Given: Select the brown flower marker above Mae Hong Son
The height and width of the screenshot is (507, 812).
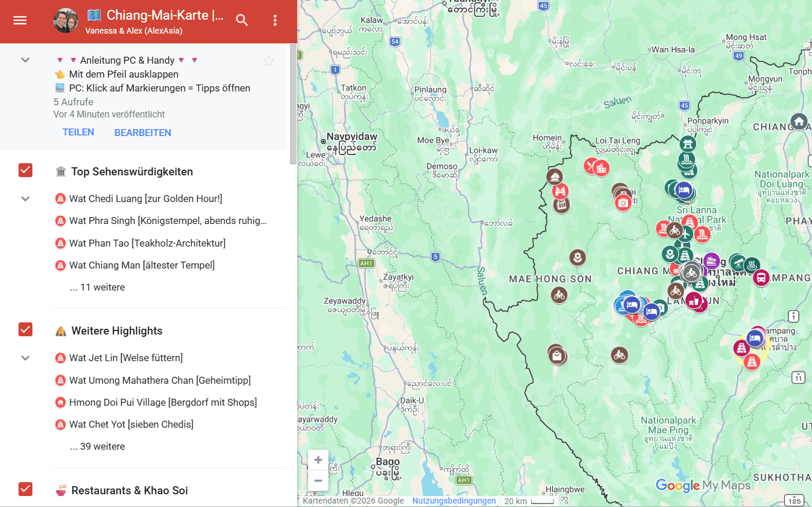Looking at the screenshot, I should (x=577, y=257).
